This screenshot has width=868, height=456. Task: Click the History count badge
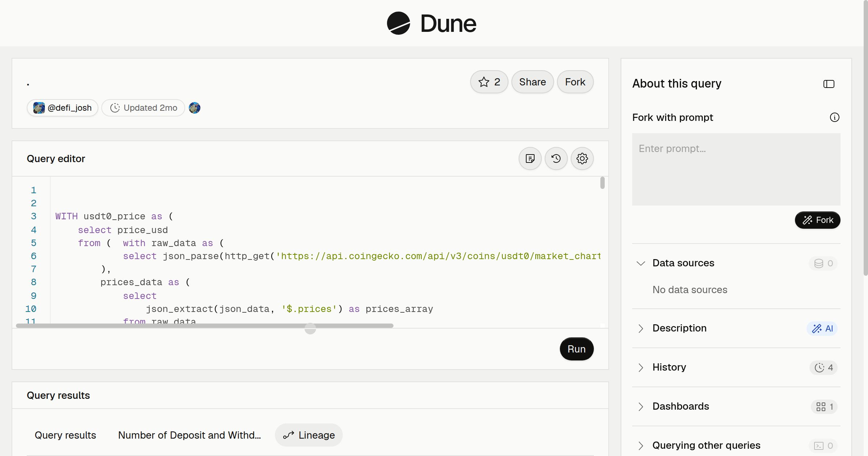(x=824, y=367)
